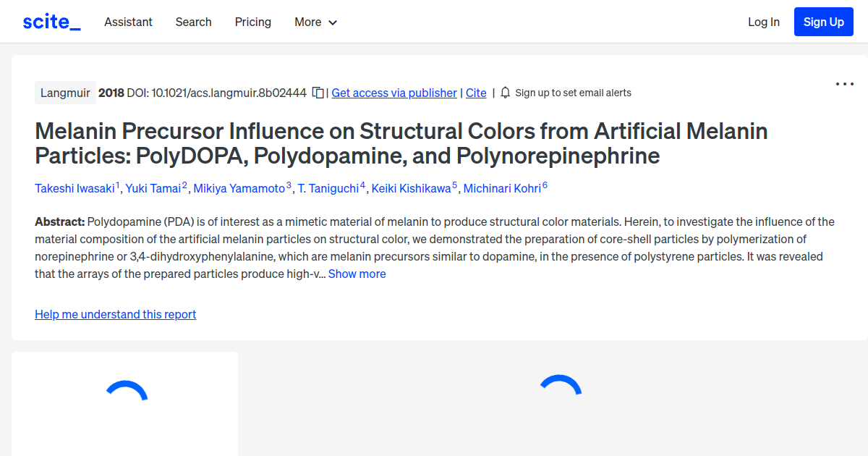Select author Keiki Kishikawa
The height and width of the screenshot is (456, 868).
pos(411,188)
